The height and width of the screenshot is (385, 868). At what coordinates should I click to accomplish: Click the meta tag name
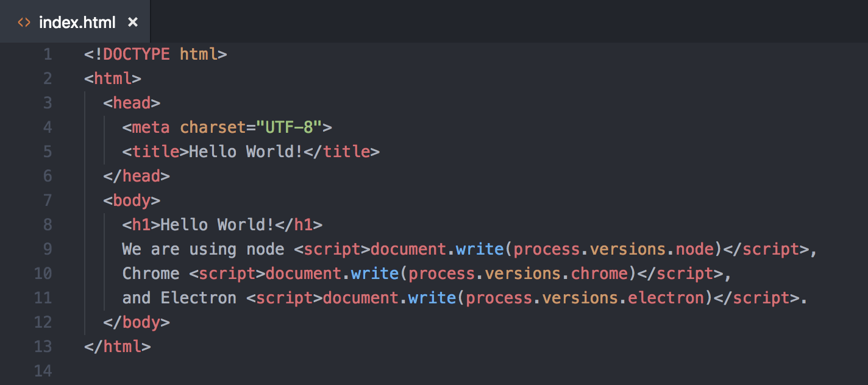tap(151, 127)
